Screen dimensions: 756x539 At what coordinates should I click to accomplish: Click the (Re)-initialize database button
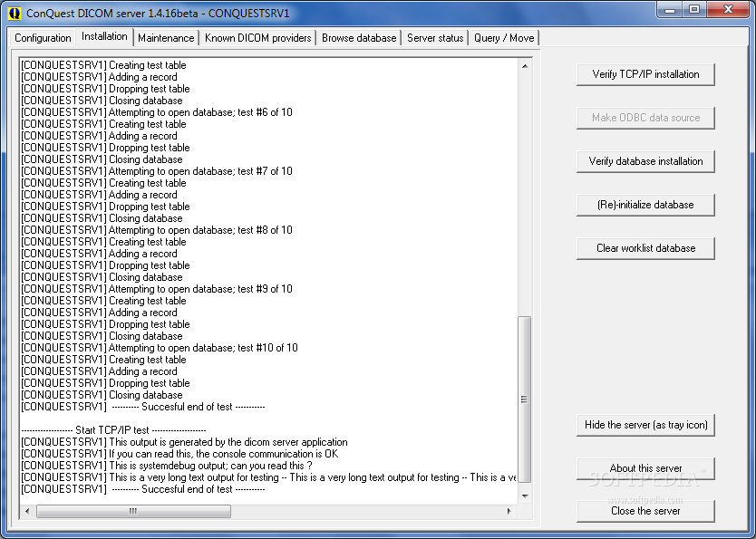click(645, 205)
